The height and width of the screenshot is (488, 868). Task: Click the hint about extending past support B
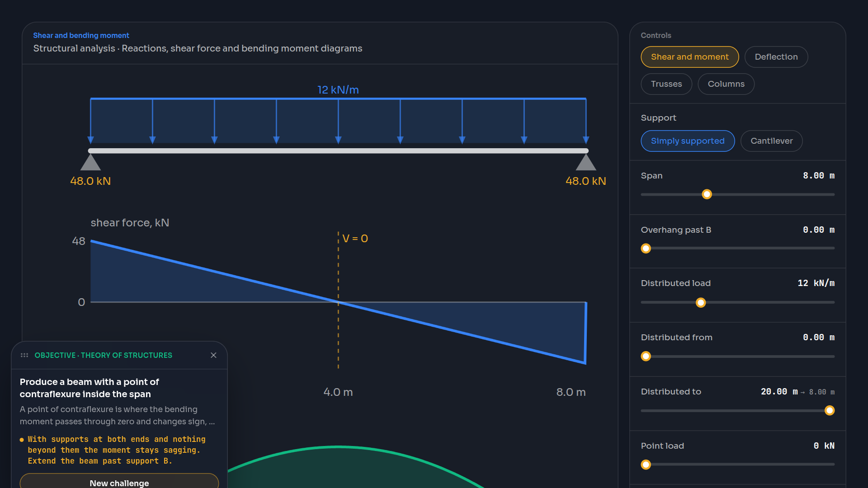[116, 450]
